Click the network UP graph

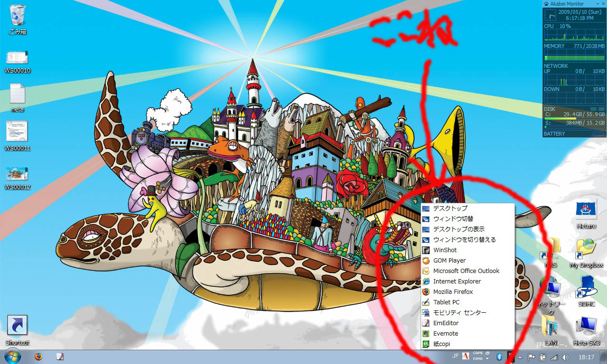pos(574,80)
